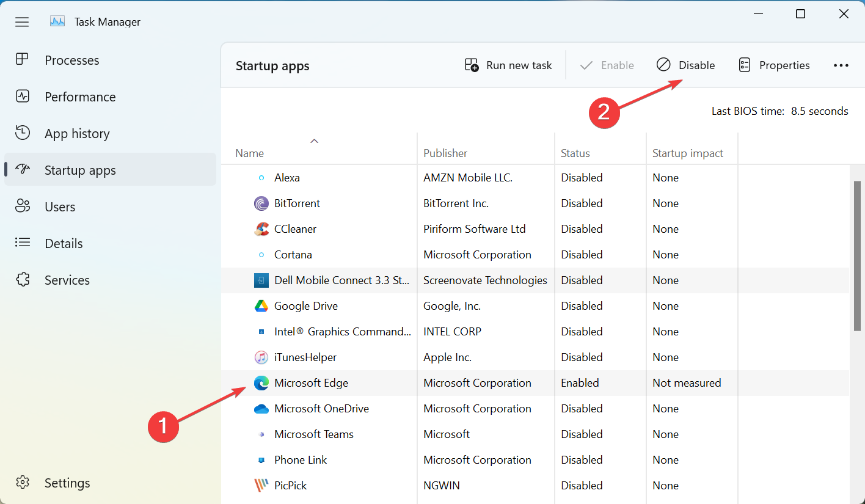Sort by Startup impact column header
This screenshot has height=504, width=865.
point(688,153)
